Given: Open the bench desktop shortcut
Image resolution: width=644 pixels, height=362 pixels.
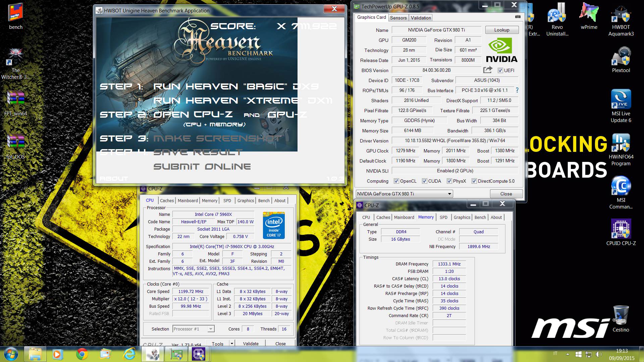Looking at the screenshot, I should tap(15, 17).
